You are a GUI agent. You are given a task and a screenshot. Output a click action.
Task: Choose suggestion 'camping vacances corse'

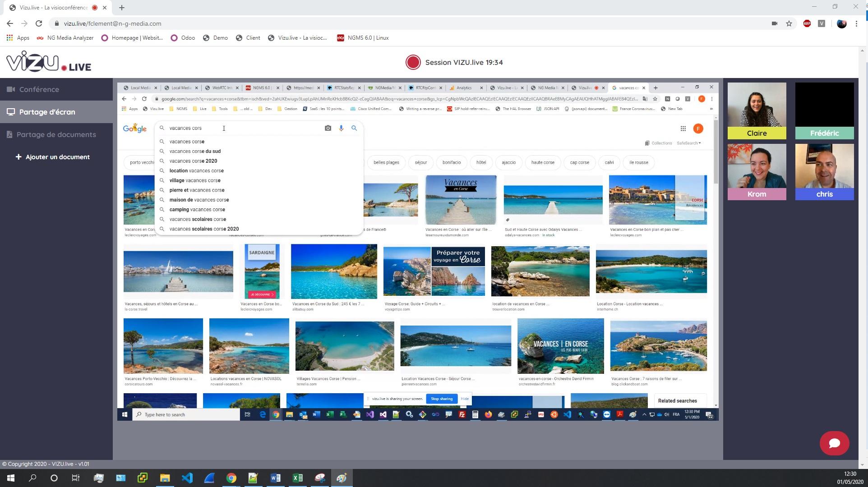coord(259,210)
